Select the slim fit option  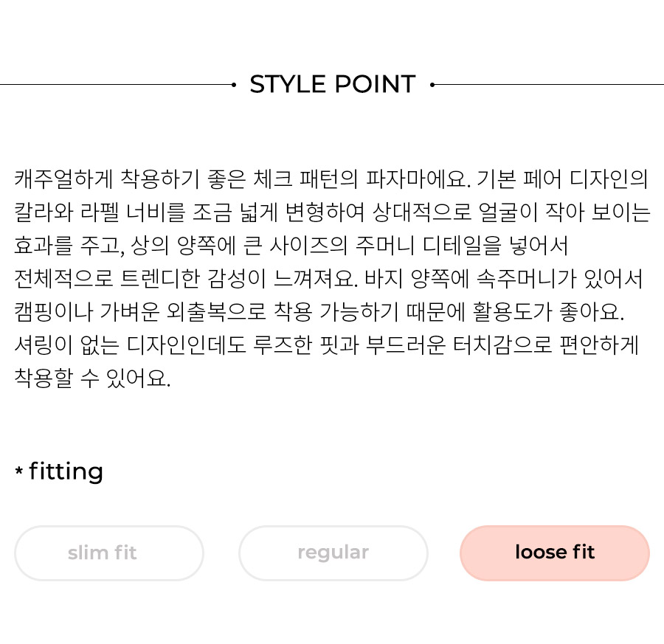tap(109, 553)
